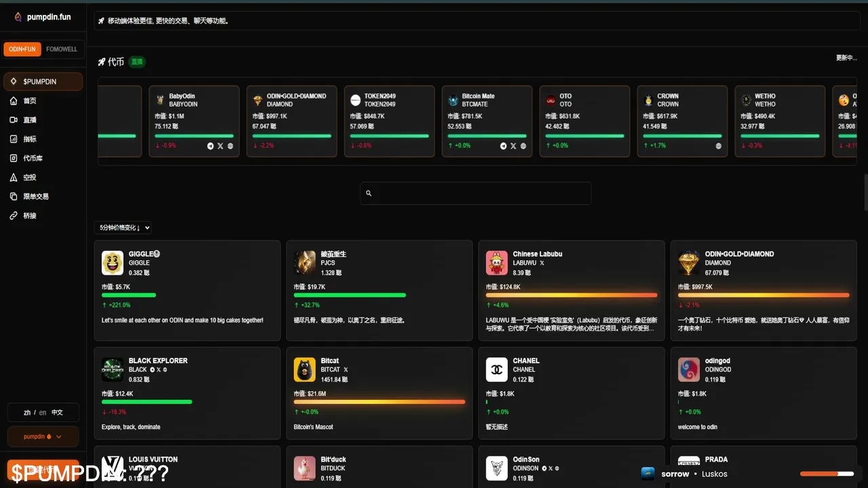
Task: Open the WETHO ticker card
Action: coord(780,121)
